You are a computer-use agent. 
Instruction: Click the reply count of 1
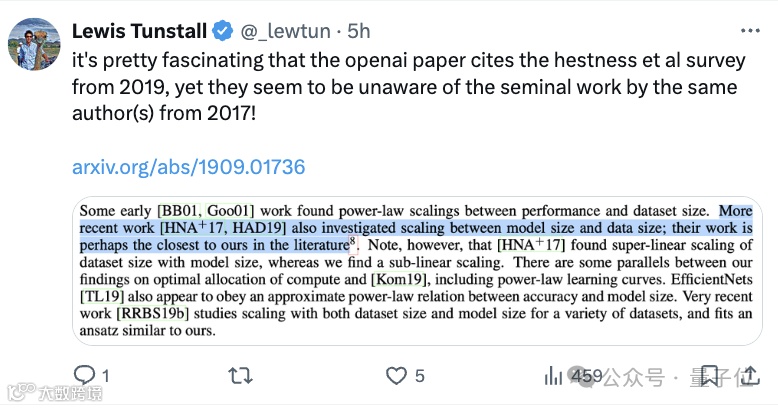pos(105,376)
